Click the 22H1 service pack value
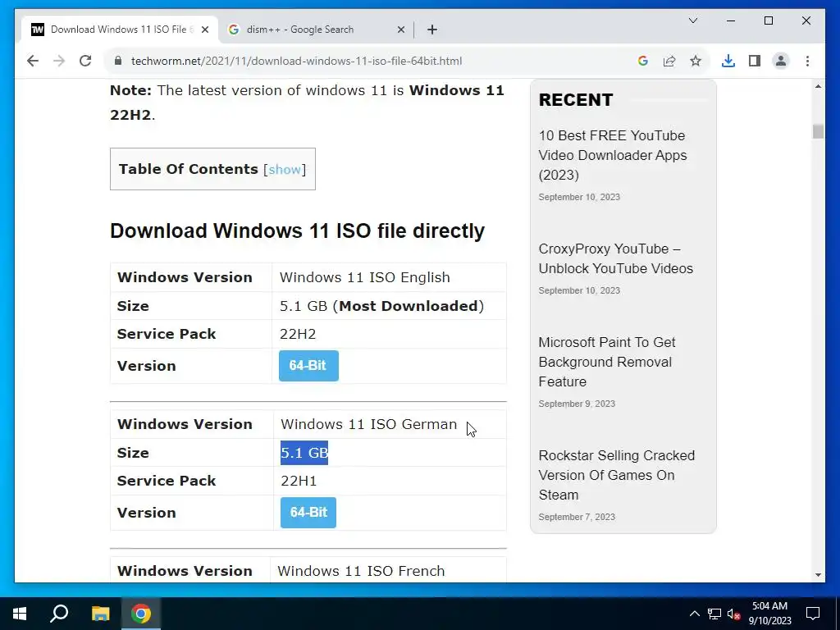The image size is (840, 630). click(299, 481)
